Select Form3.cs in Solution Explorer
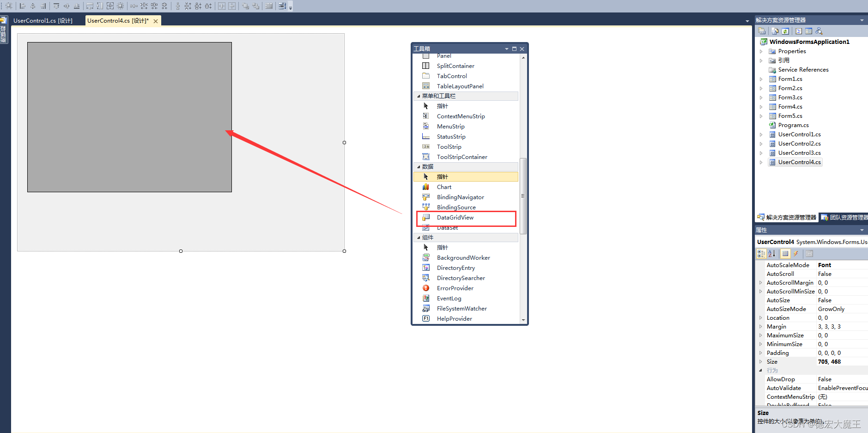Image resolution: width=868 pixels, height=433 pixels. point(790,98)
